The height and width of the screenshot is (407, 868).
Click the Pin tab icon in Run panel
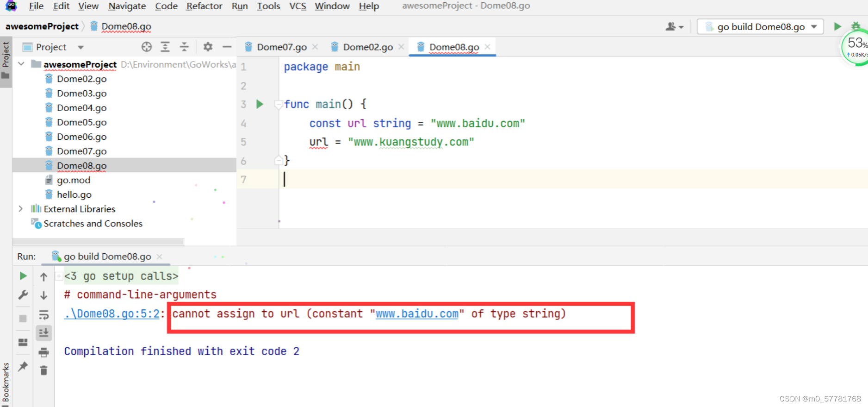click(23, 367)
